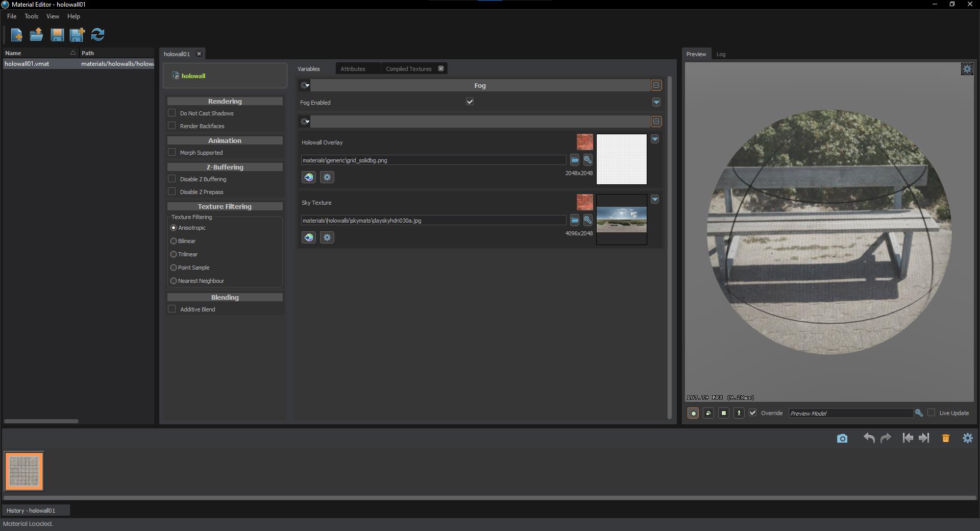Click the Preview Model input field
This screenshot has height=531, width=980.
point(850,413)
